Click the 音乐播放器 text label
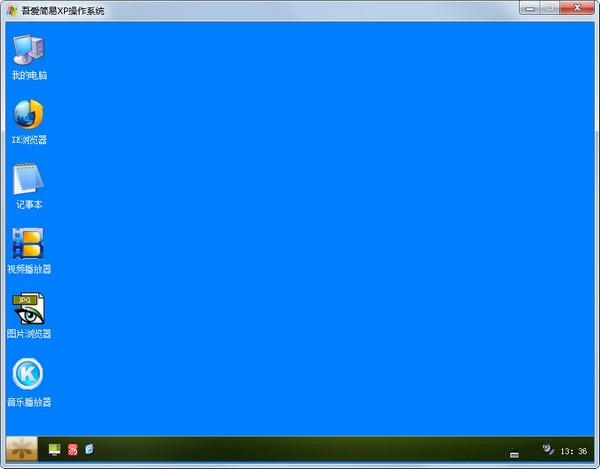Screen dimensions: 600x469 pyautogui.click(x=29, y=402)
